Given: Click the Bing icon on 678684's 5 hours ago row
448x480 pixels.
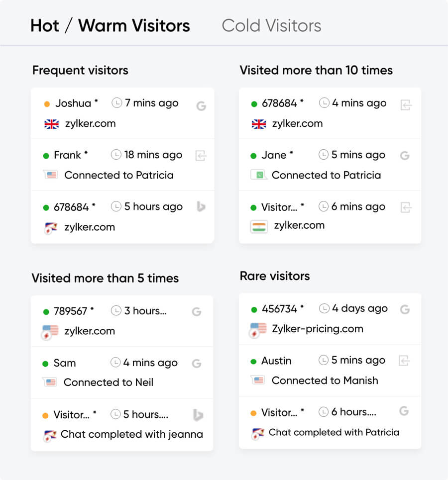Looking at the screenshot, I should pyautogui.click(x=201, y=207).
